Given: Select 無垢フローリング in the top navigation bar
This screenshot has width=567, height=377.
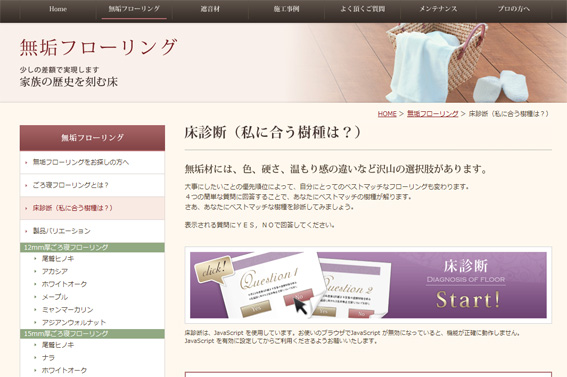Looking at the screenshot, I should [134, 9].
